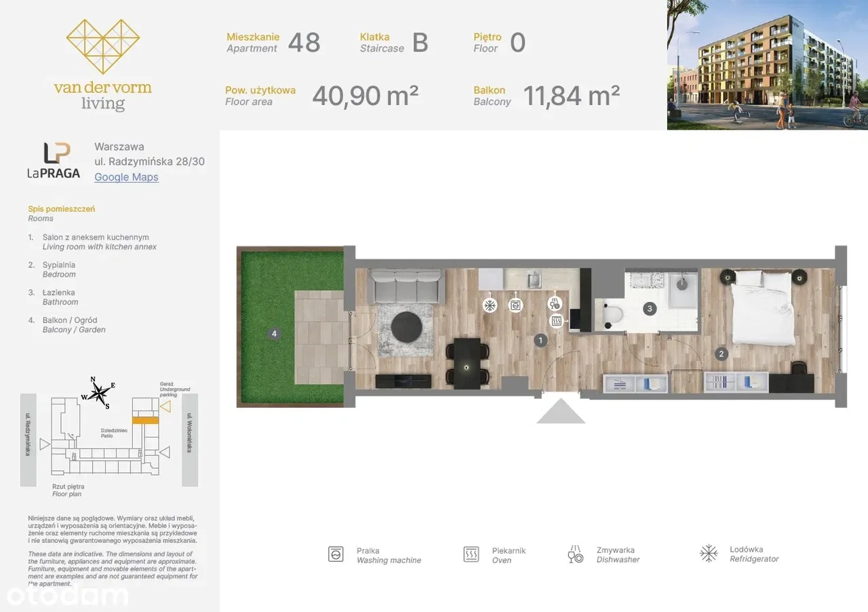
Task: Click the compass rose on the site plan
Action: [x=98, y=392]
